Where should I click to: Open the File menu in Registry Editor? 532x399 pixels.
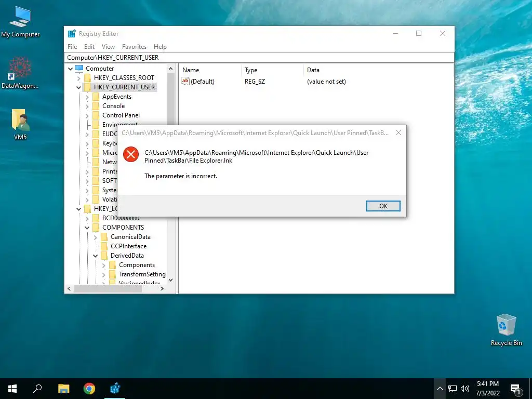click(72, 46)
